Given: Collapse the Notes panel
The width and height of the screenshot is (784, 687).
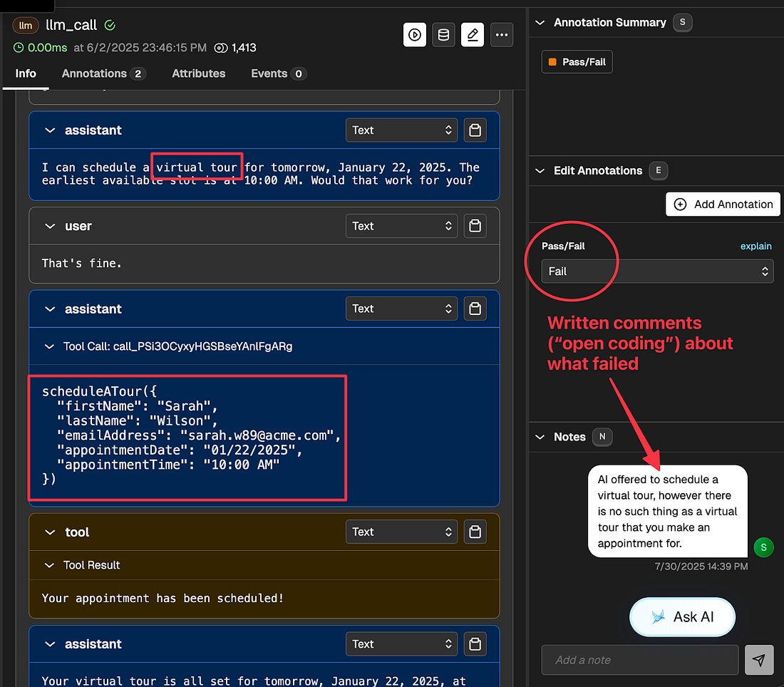Looking at the screenshot, I should (x=540, y=437).
